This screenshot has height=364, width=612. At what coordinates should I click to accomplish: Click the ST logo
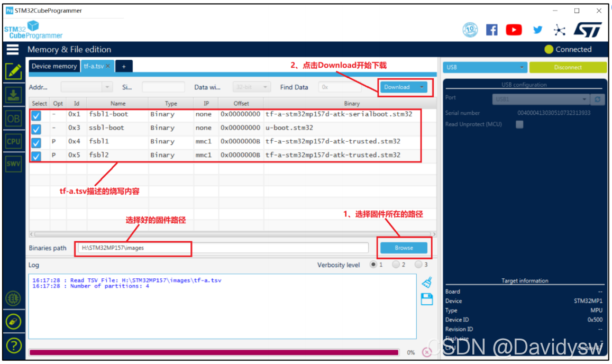[588, 30]
